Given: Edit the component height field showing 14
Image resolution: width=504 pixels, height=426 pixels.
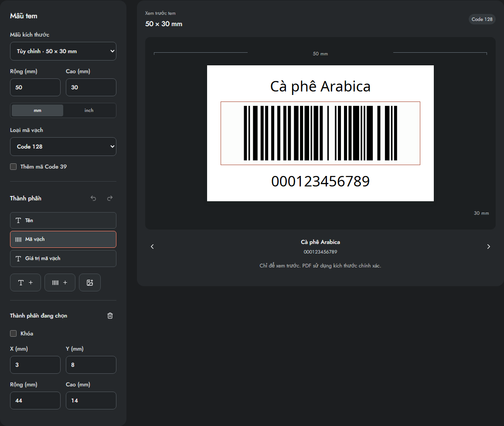Looking at the screenshot, I should (91, 401).
